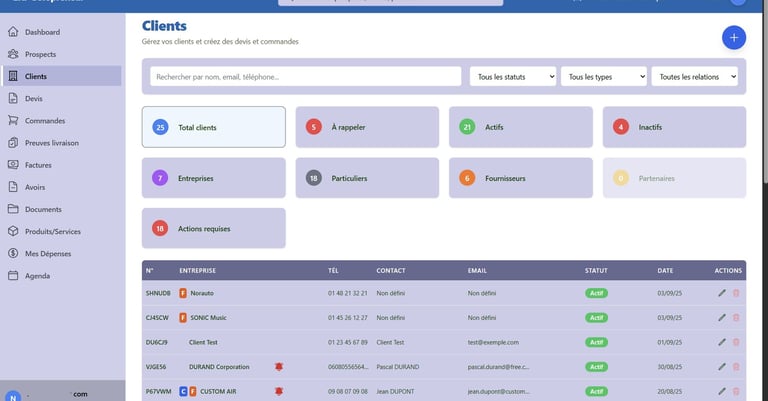The height and width of the screenshot is (401, 768).
Task: Go to Commandes menu item
Action: [62, 120]
